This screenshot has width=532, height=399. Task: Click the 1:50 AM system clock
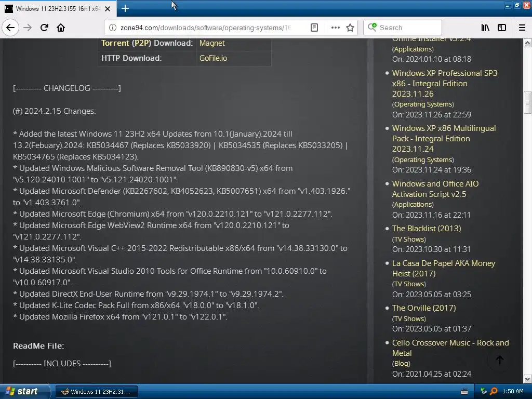[x=513, y=391]
